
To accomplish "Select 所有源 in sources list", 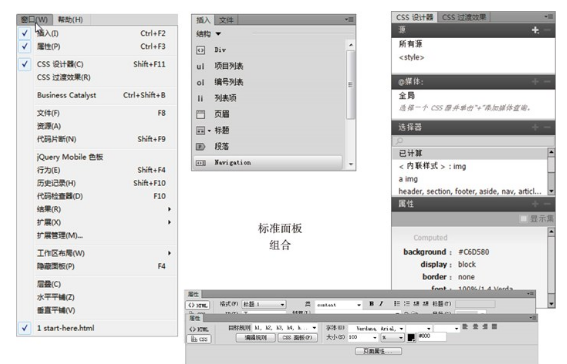I will (410, 44).
